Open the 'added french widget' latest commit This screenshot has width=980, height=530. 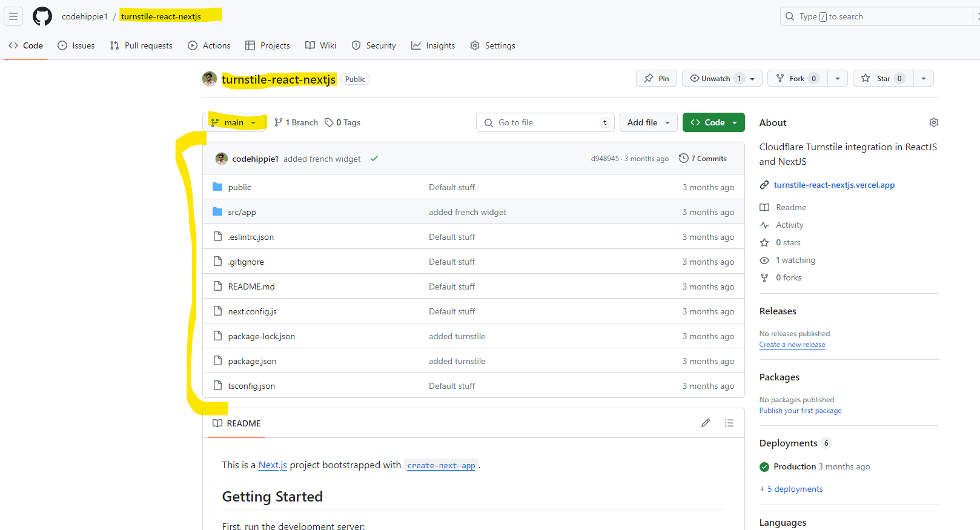322,159
